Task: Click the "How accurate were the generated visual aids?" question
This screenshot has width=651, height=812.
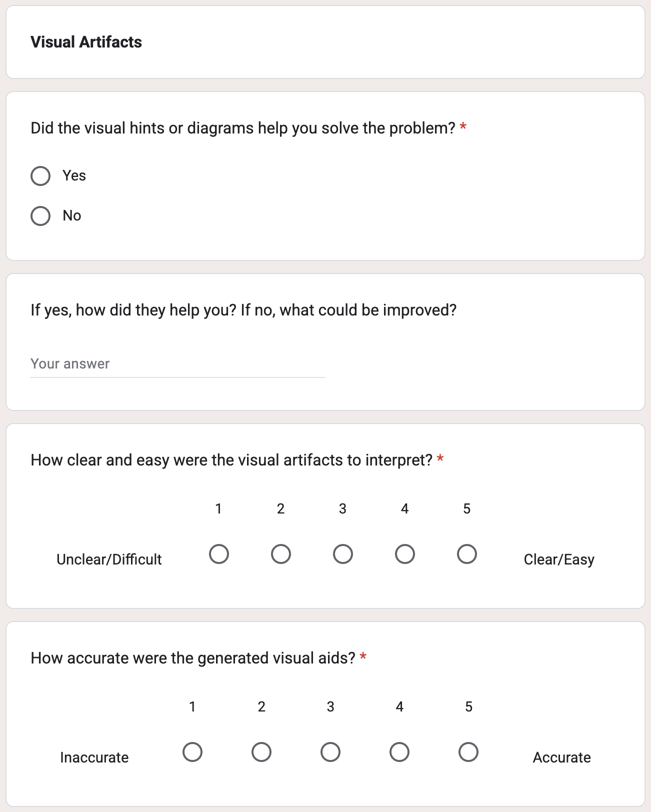Action: [193, 658]
